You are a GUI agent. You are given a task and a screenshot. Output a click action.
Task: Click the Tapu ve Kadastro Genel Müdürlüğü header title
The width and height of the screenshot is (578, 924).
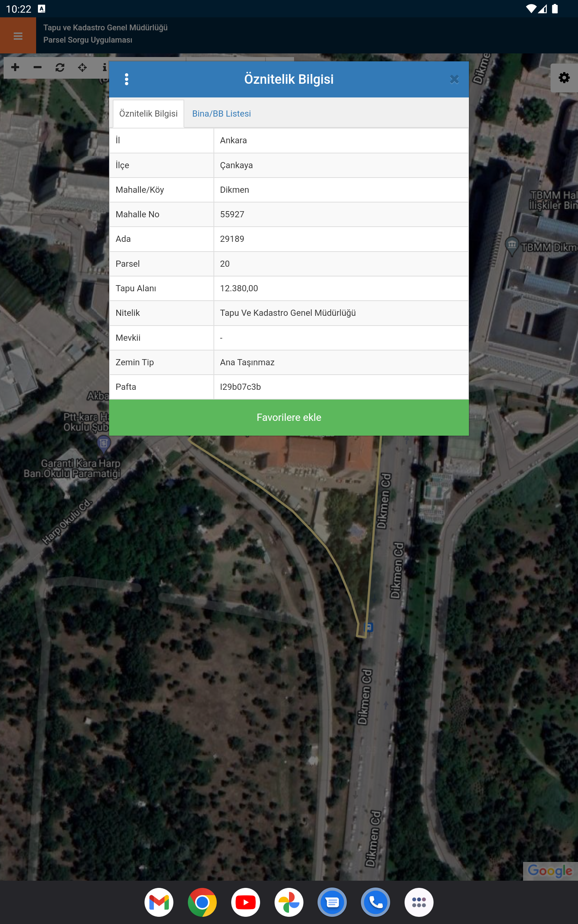coord(105,27)
